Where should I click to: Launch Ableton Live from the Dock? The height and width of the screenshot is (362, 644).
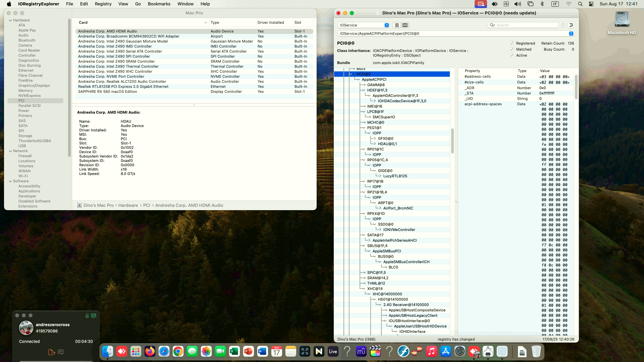pyautogui.click(x=333, y=351)
